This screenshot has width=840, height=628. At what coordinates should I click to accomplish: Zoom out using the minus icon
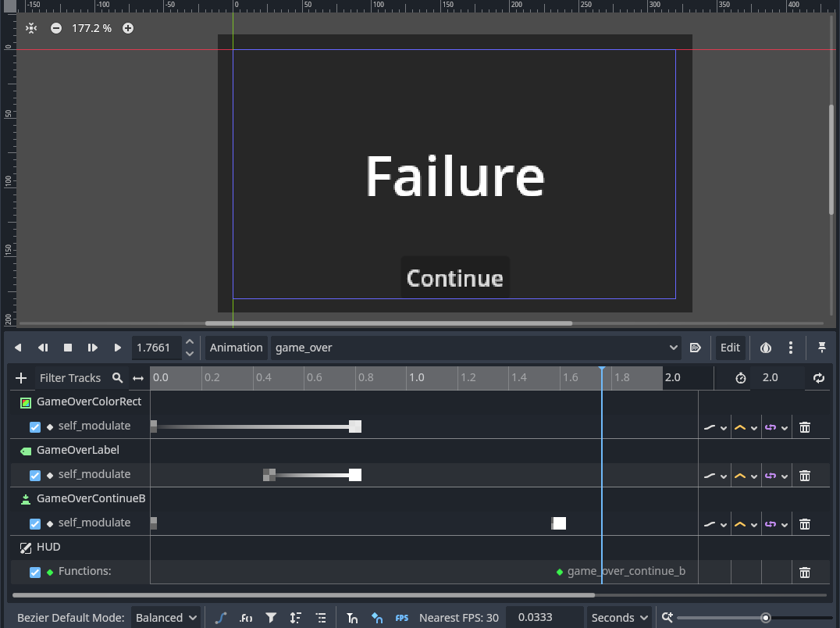tap(56, 28)
